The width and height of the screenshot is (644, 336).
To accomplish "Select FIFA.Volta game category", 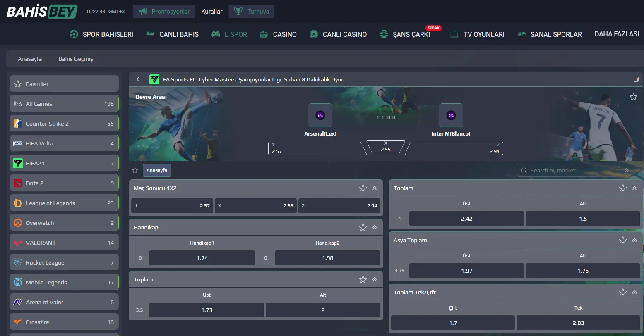I will tap(64, 143).
